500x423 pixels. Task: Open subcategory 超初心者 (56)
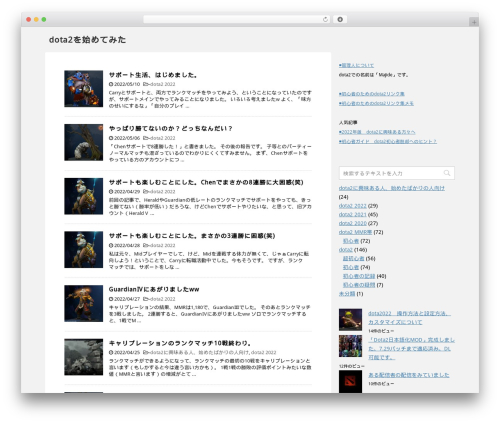[354, 258]
